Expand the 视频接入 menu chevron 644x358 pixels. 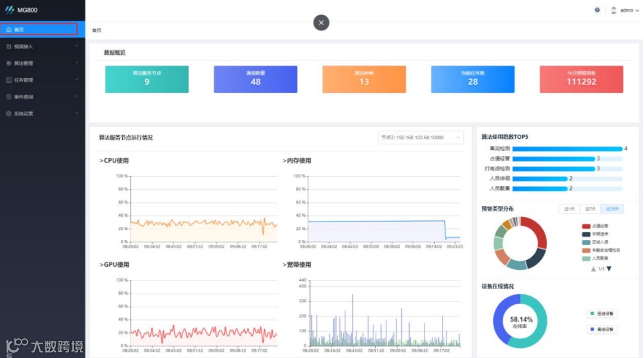[76, 46]
